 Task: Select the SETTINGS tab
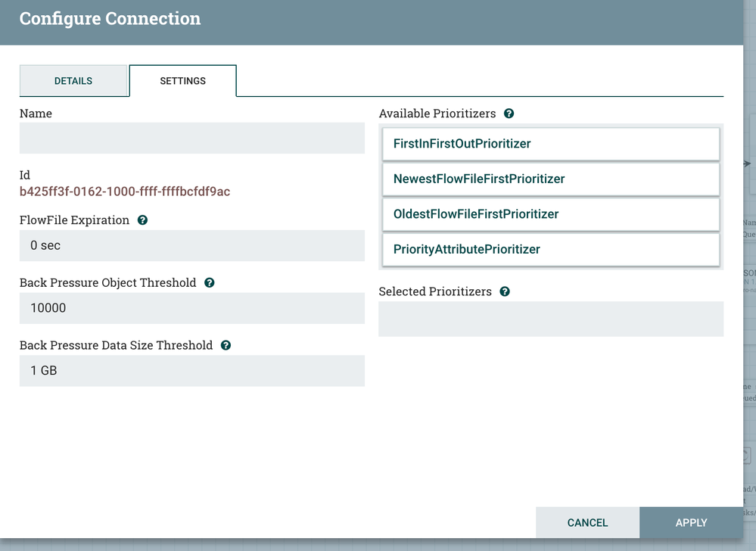tap(182, 81)
